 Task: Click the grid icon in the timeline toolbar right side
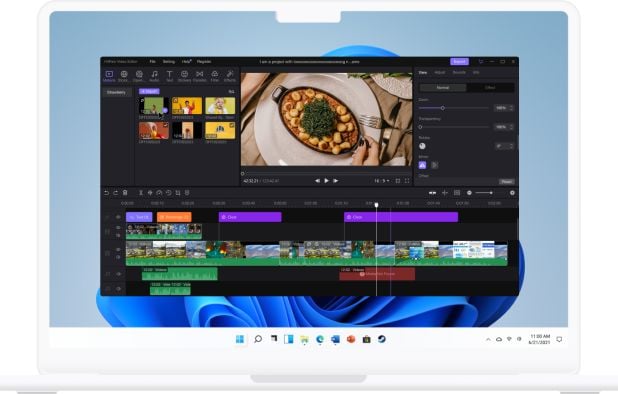coord(457,193)
